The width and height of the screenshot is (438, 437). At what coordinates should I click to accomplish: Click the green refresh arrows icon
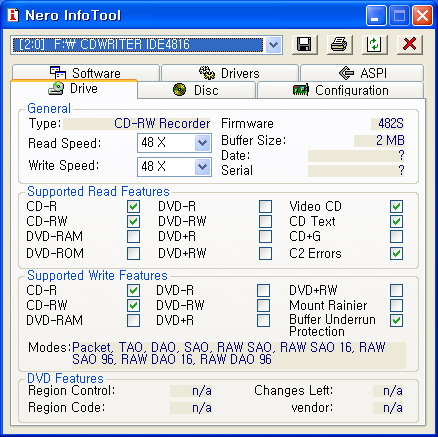(x=375, y=44)
